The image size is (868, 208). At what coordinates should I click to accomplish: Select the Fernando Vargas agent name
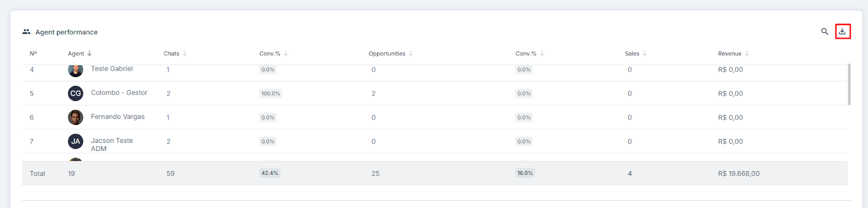[x=118, y=117]
